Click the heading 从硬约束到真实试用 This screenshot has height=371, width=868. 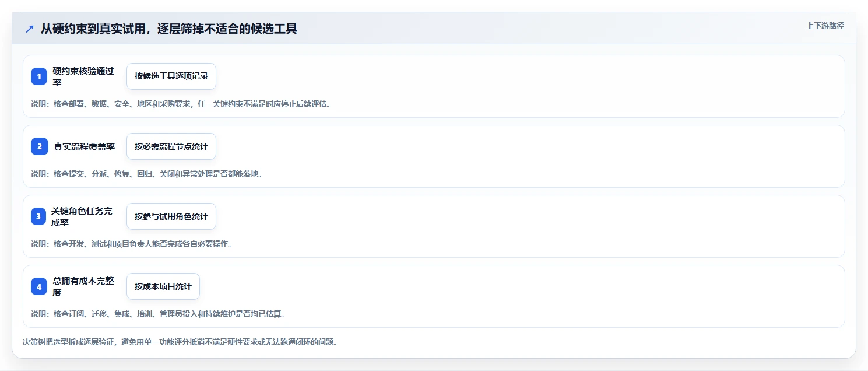169,29
